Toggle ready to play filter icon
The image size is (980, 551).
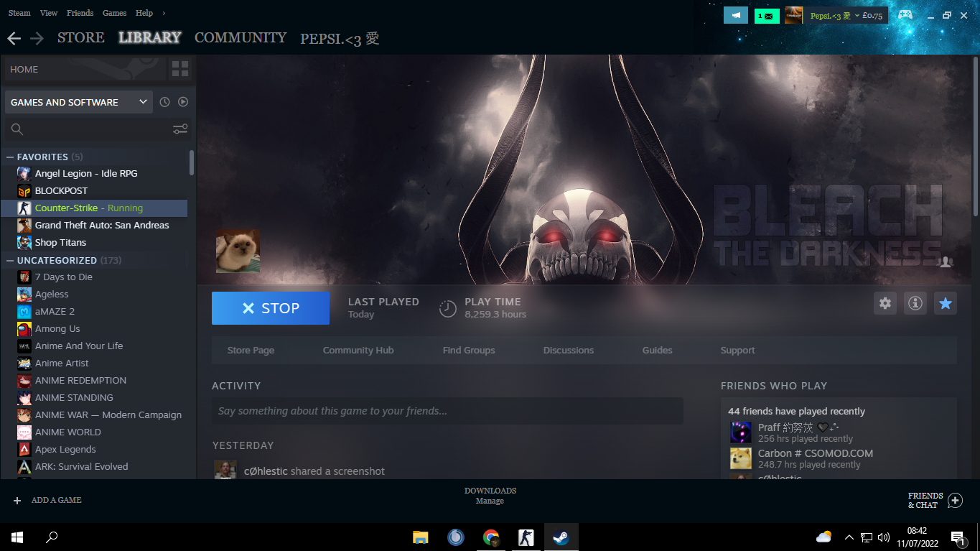point(183,102)
